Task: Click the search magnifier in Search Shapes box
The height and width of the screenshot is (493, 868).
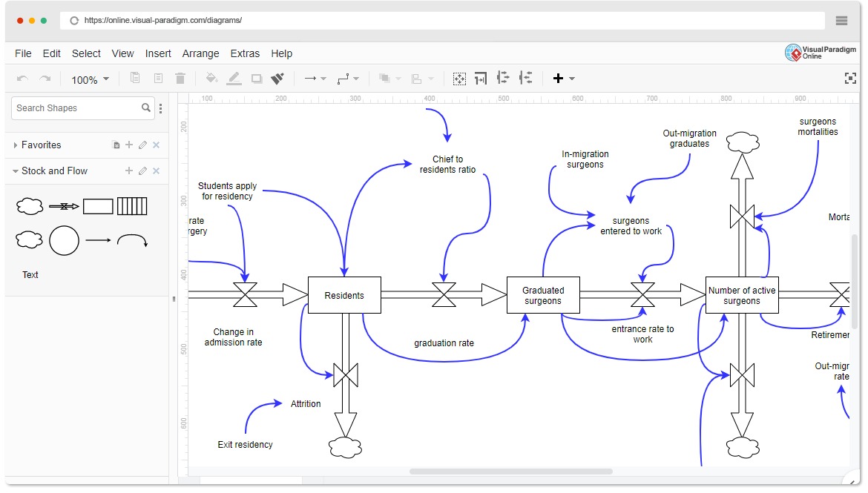Action: pyautogui.click(x=146, y=107)
